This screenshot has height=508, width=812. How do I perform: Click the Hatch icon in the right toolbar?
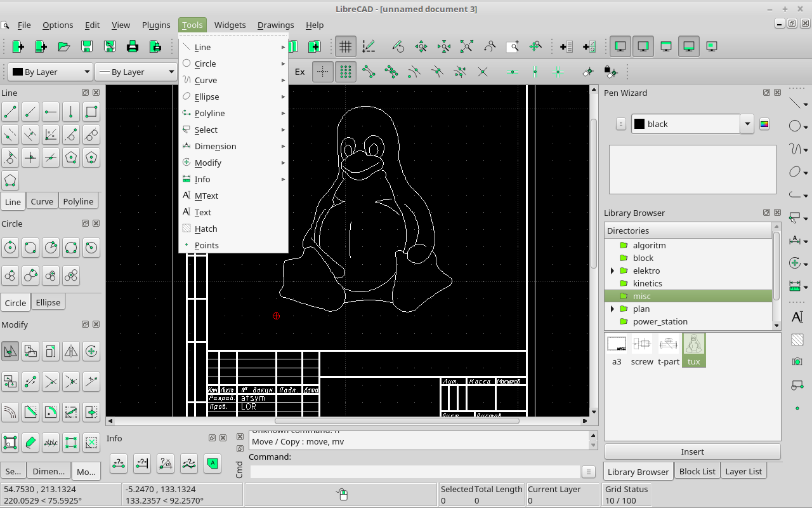click(797, 340)
